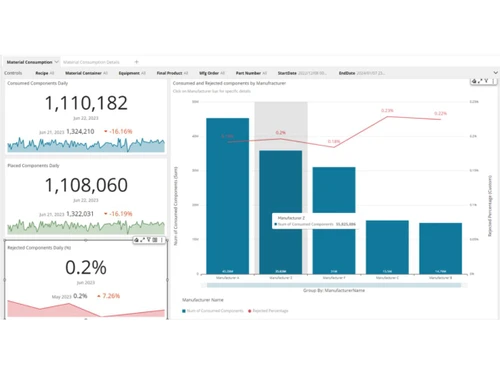Screen dimensions: 500x375
Task: Click the -16.16% change indicator
Action: (118, 132)
